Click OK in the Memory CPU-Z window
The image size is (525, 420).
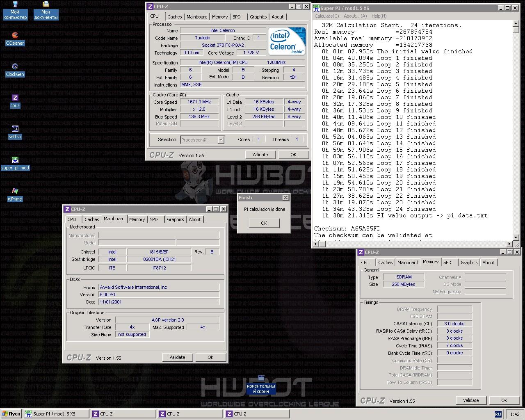504,400
